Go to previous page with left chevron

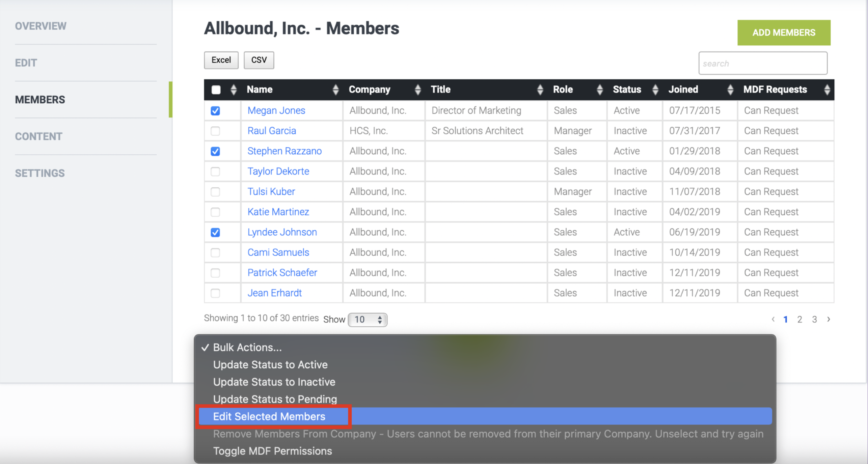coord(773,319)
